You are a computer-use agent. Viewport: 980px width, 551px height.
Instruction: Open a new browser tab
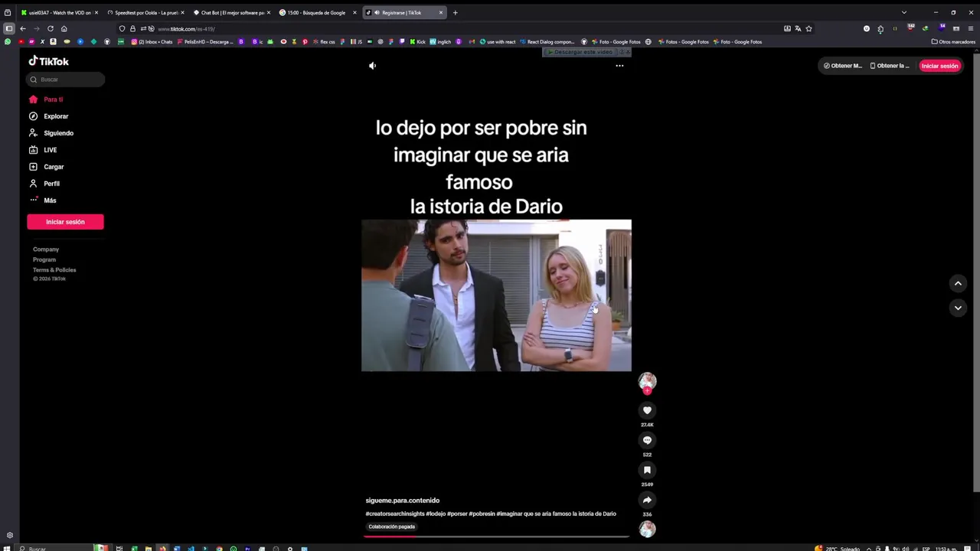(x=455, y=12)
